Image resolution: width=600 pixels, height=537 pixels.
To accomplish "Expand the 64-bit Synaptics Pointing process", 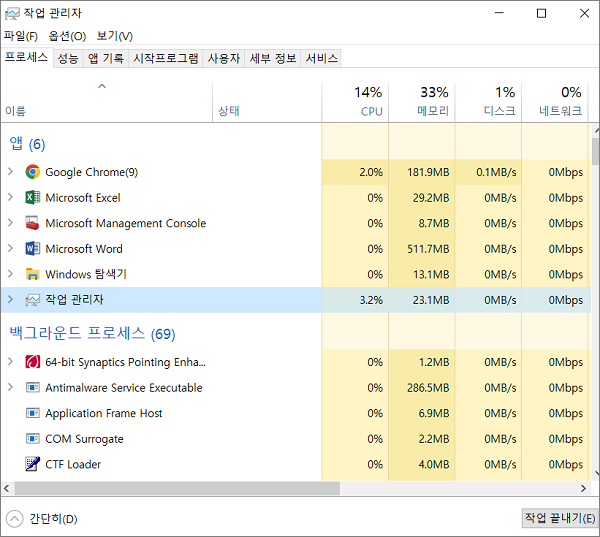I will coord(10,362).
